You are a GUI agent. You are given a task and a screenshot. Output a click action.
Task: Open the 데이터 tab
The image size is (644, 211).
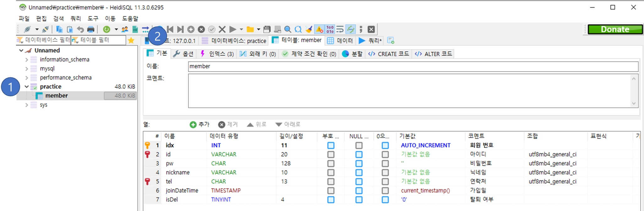(x=340, y=41)
